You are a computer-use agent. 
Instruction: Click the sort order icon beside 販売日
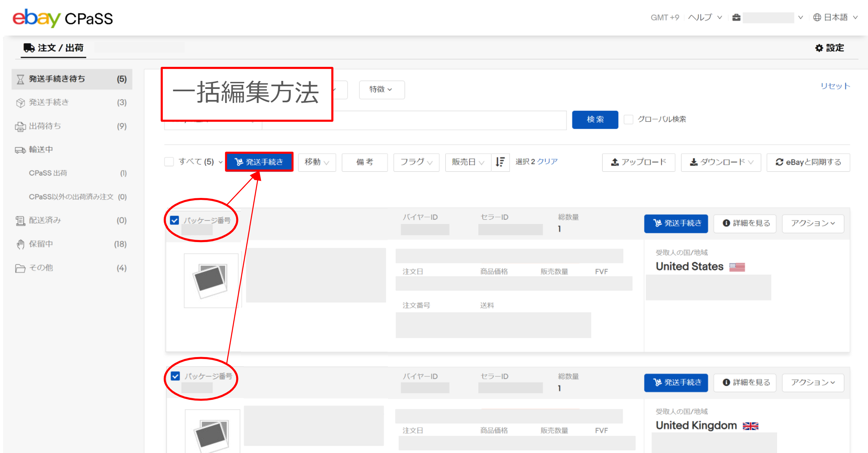(x=500, y=162)
